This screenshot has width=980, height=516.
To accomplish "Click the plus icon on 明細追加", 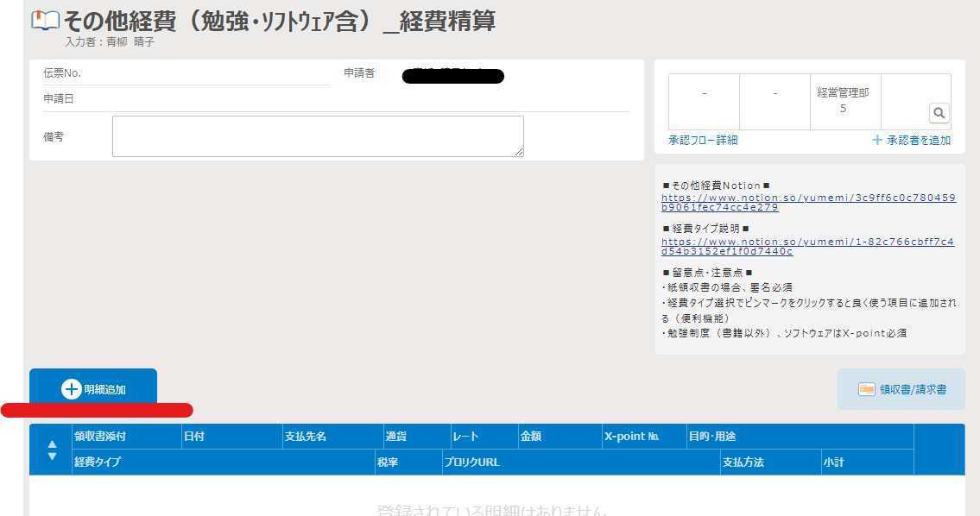I will [71, 389].
